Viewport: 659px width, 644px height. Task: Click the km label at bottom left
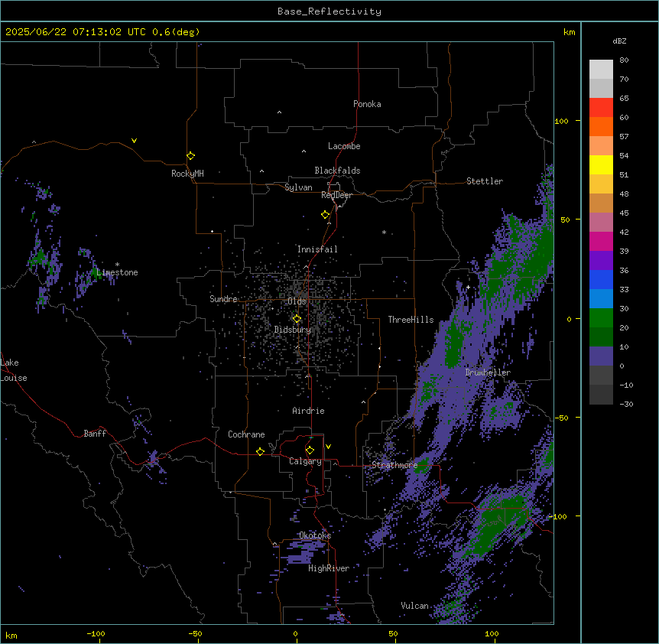point(11,635)
